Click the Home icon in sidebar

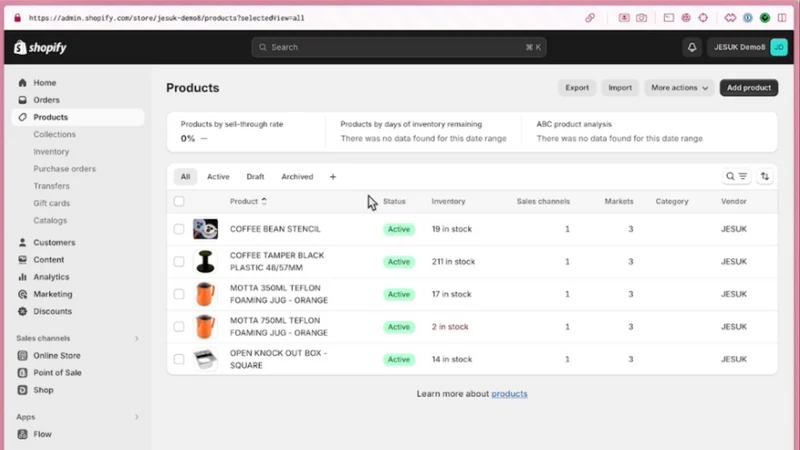tap(22, 83)
